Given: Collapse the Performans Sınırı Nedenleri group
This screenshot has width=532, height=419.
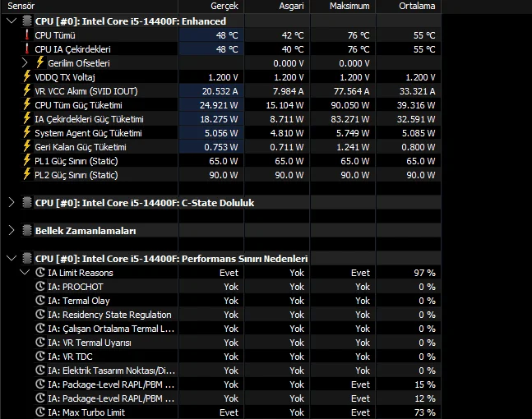Looking at the screenshot, I should tap(12, 259).
